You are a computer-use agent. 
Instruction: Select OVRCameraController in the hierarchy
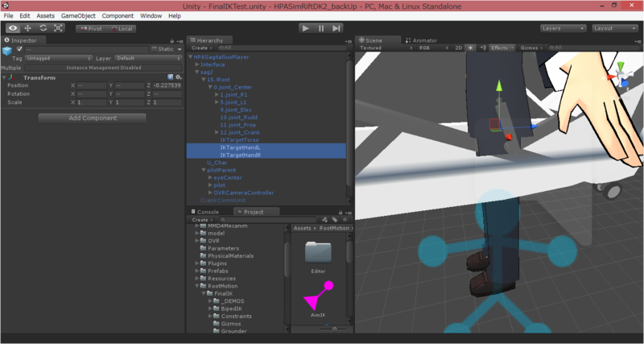pyautogui.click(x=244, y=193)
